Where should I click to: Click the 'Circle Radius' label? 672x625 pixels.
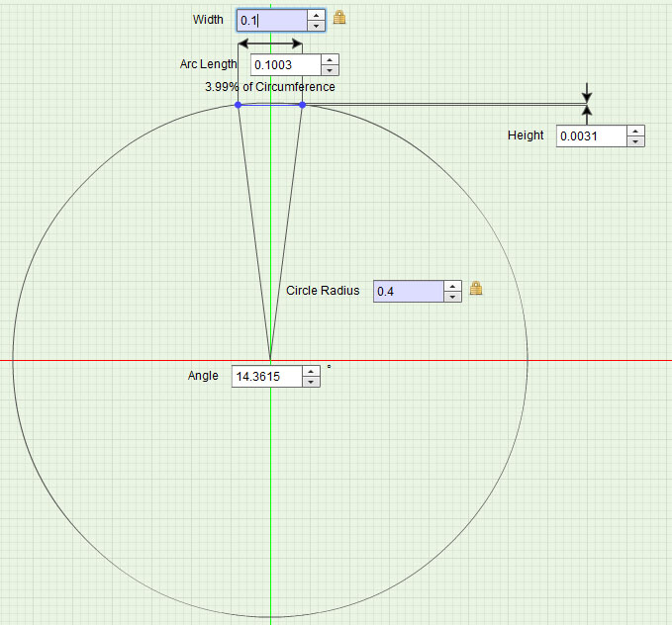click(x=323, y=291)
